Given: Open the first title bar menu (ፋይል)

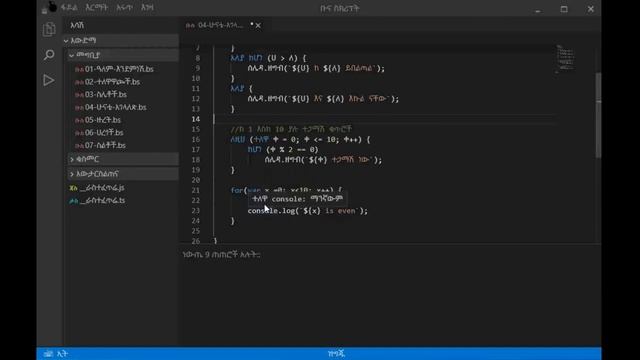Looking at the screenshot, I should coord(69,7).
